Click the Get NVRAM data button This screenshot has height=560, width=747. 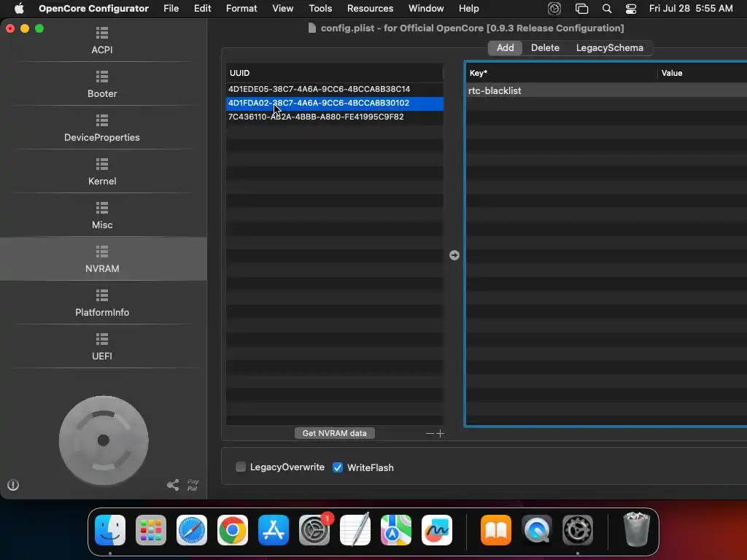(334, 433)
